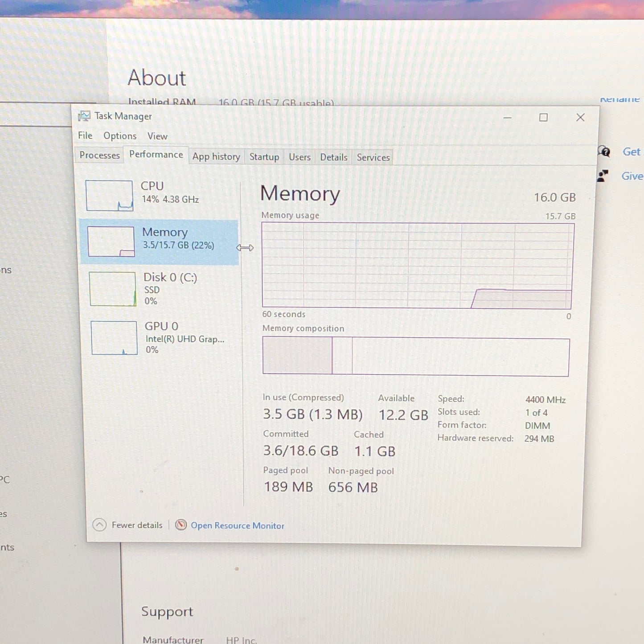Screen dimensions: 644x644
Task: Open the File menu in Task Manager
Action: [x=85, y=135]
